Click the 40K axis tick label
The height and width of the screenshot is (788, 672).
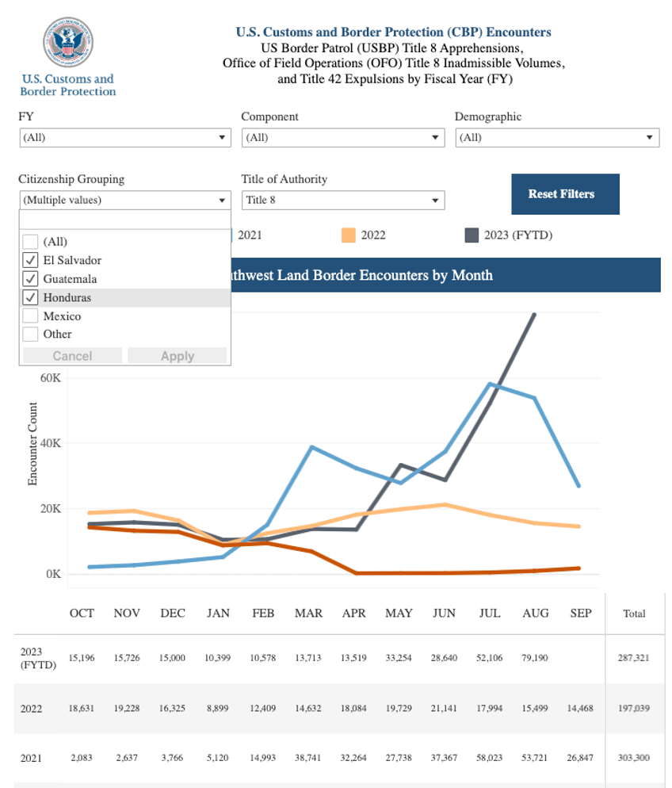click(x=50, y=443)
